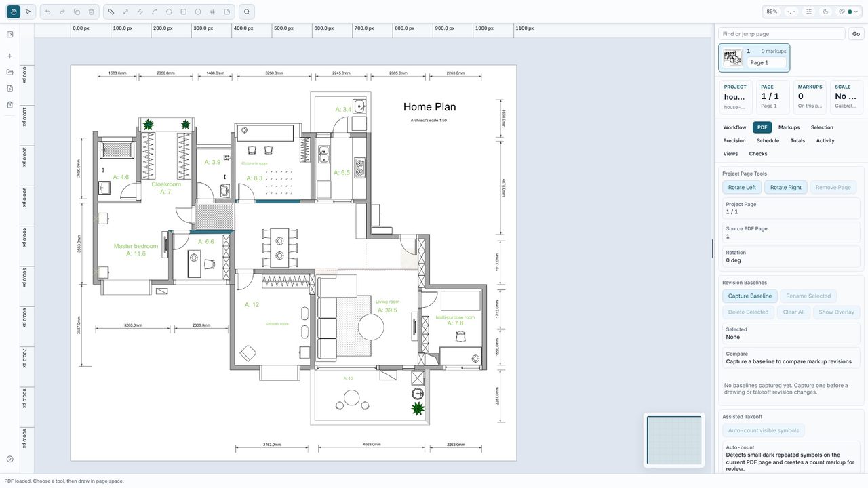Select the hand pan tool

[14, 12]
